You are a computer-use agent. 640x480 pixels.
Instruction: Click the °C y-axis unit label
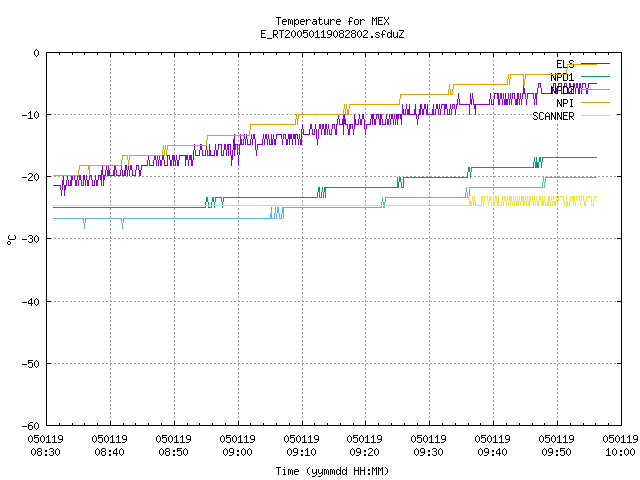tap(11, 240)
